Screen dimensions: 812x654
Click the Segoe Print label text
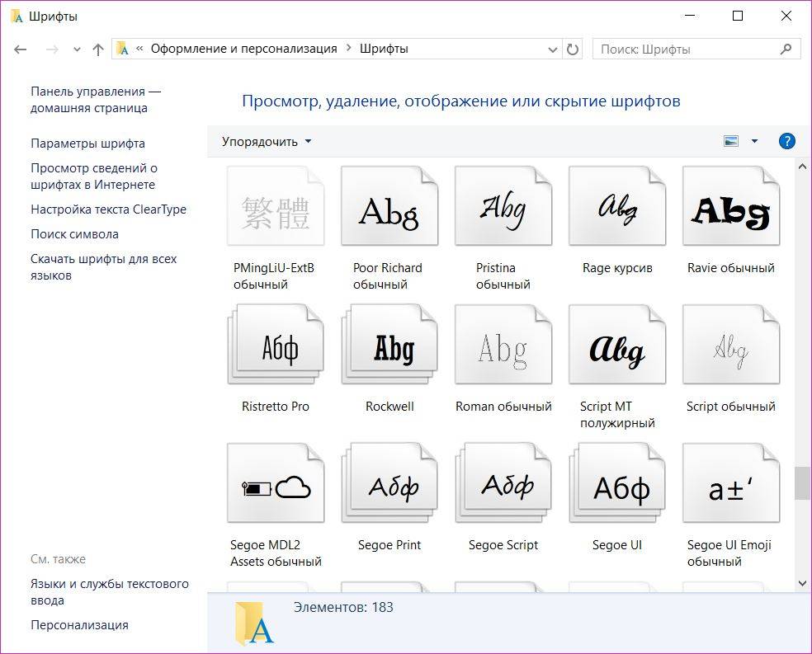click(x=389, y=545)
